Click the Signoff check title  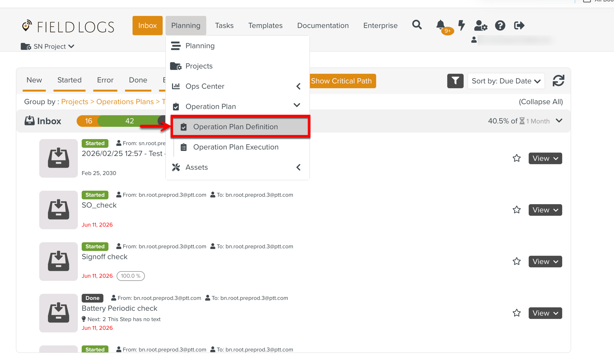(x=104, y=256)
